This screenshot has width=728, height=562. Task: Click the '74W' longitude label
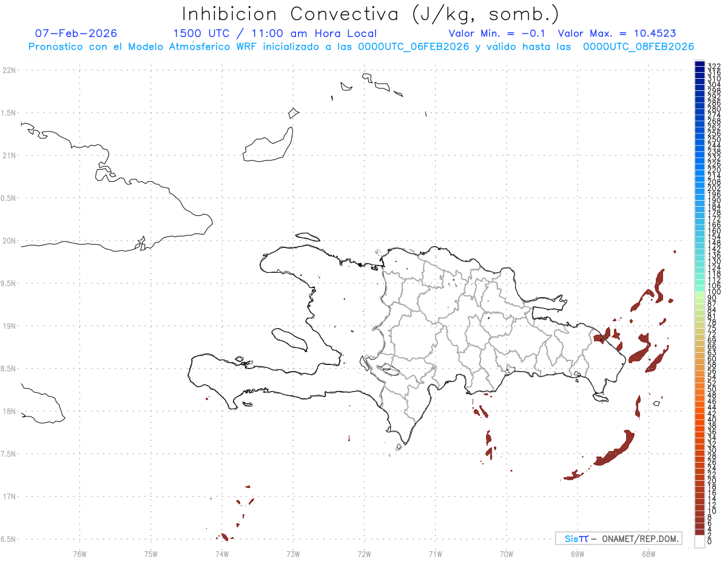pyautogui.click(x=221, y=554)
